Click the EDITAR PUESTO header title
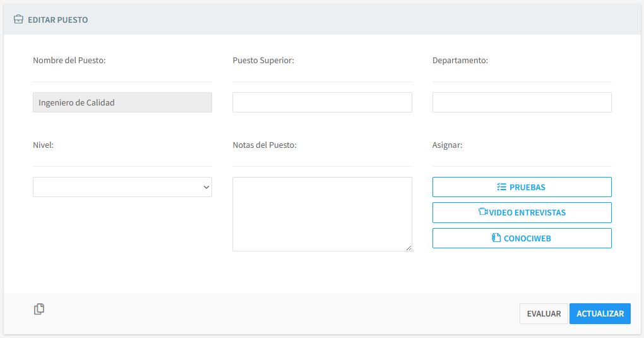Screen dimensions: 644x338 click(57, 20)
